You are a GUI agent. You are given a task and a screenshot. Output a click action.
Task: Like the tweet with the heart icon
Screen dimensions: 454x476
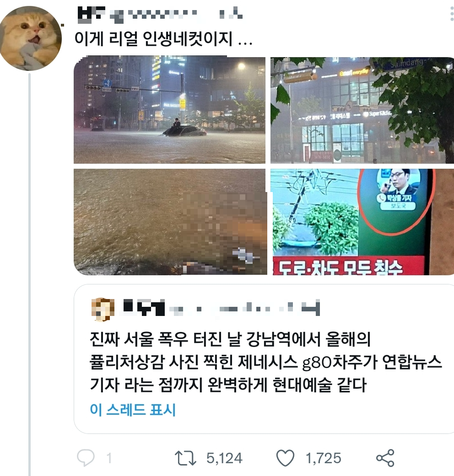(x=285, y=458)
